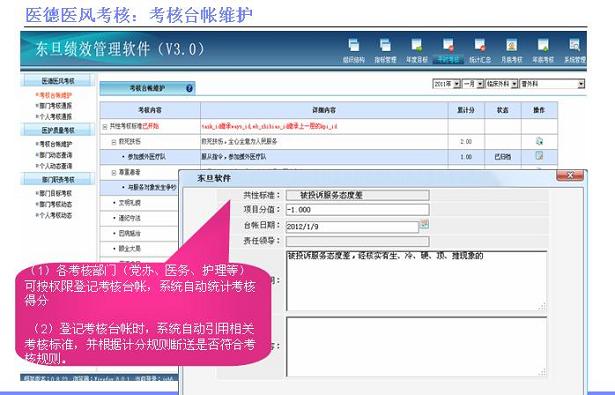Open 部门目标考核 in the sidebar
Image resolution: width=615 pixels, height=395 pixels.
point(54,193)
